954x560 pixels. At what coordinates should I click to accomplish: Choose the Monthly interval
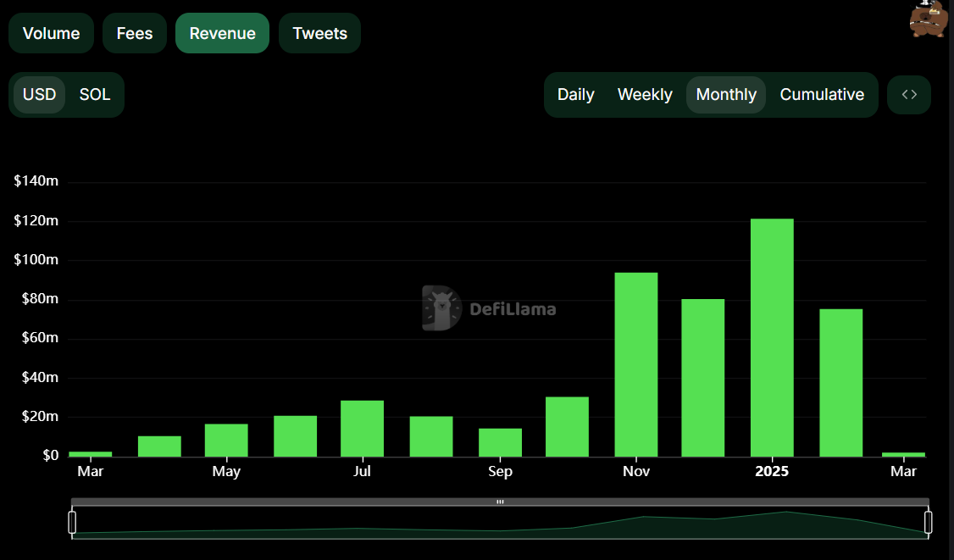(x=726, y=95)
